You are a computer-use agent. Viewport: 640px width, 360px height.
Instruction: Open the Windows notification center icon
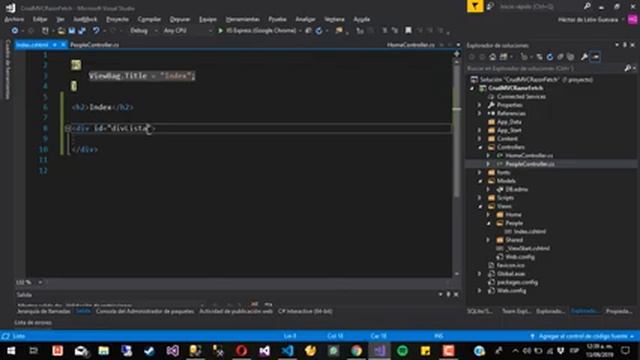625,351
